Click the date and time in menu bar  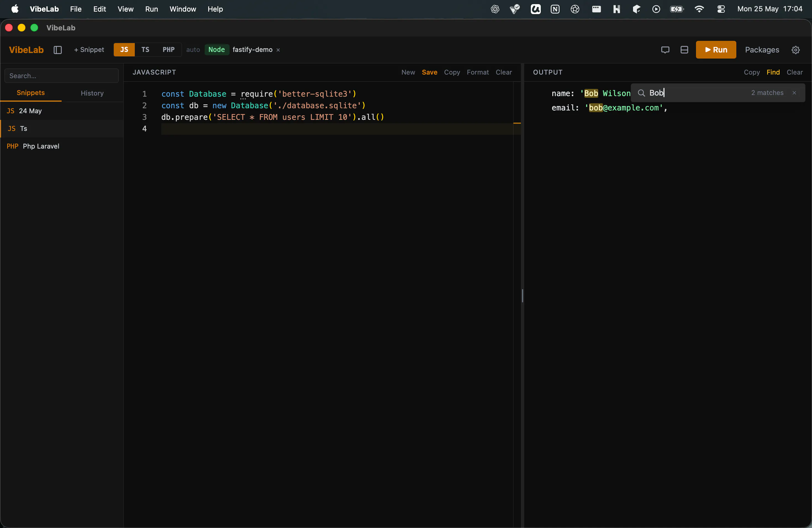(x=770, y=9)
